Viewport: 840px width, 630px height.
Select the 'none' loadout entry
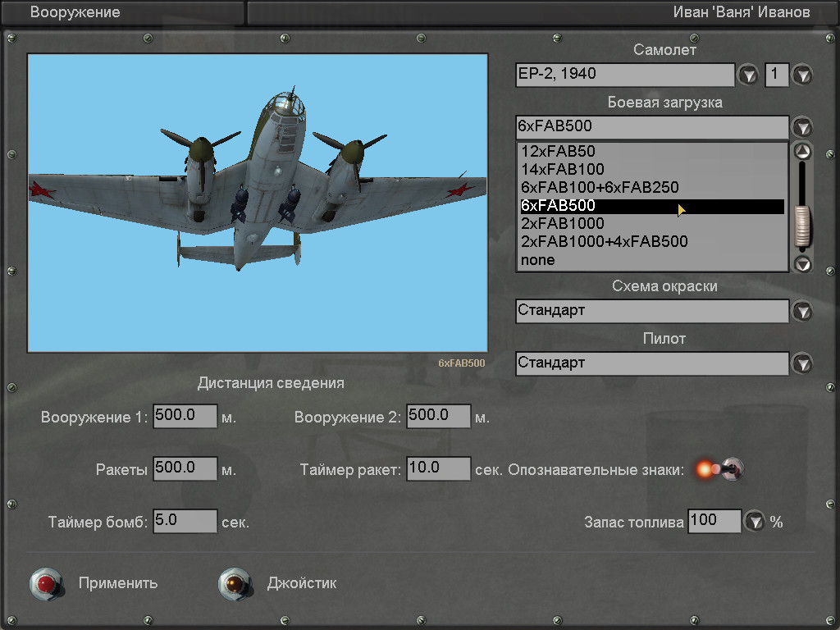point(538,260)
